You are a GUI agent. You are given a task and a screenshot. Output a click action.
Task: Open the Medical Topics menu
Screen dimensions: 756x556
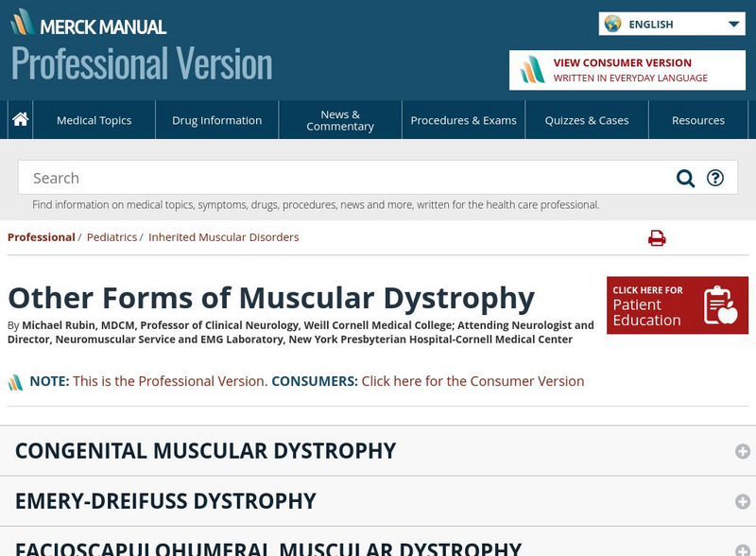[x=93, y=119]
